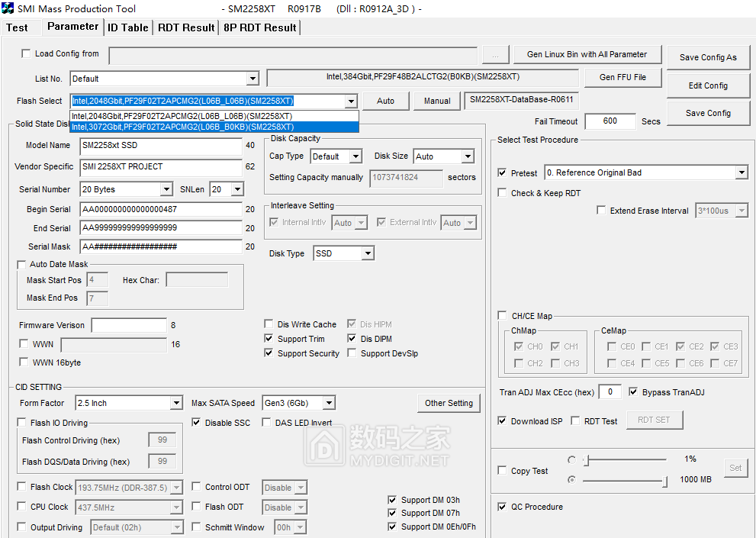Enable the CH/CE Map checkbox

502,316
